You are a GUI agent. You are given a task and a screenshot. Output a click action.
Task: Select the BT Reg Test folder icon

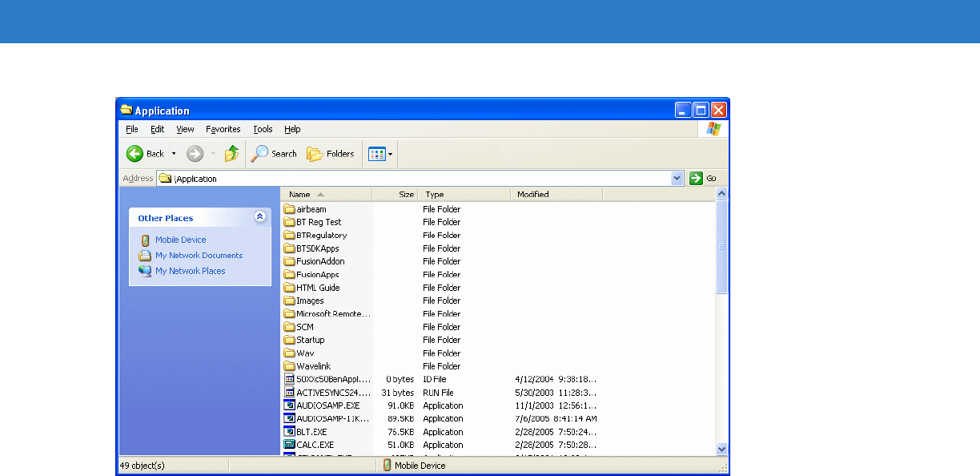tap(290, 222)
